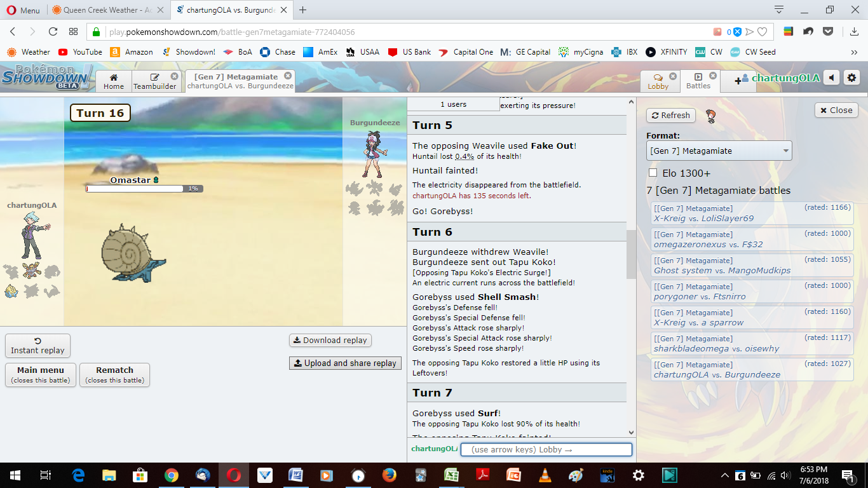Open Showdown sound settings speaker icon
This screenshot has width=868, height=488.
pos(832,78)
